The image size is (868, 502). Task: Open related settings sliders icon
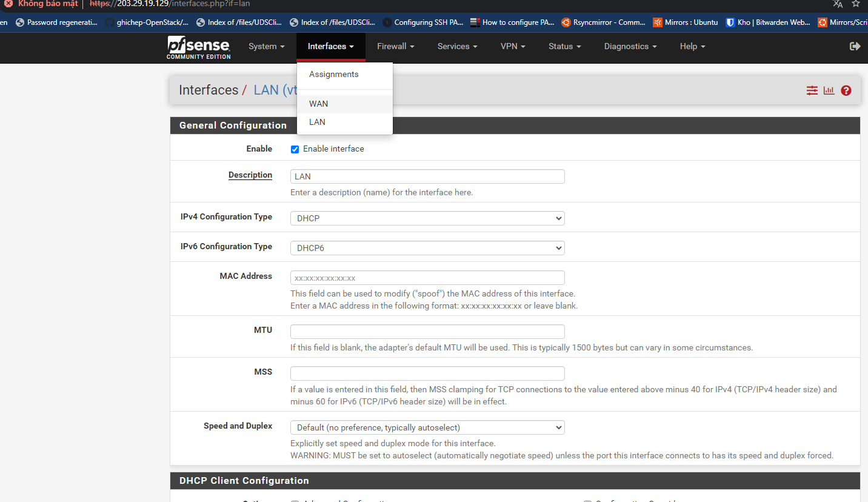[x=812, y=90]
